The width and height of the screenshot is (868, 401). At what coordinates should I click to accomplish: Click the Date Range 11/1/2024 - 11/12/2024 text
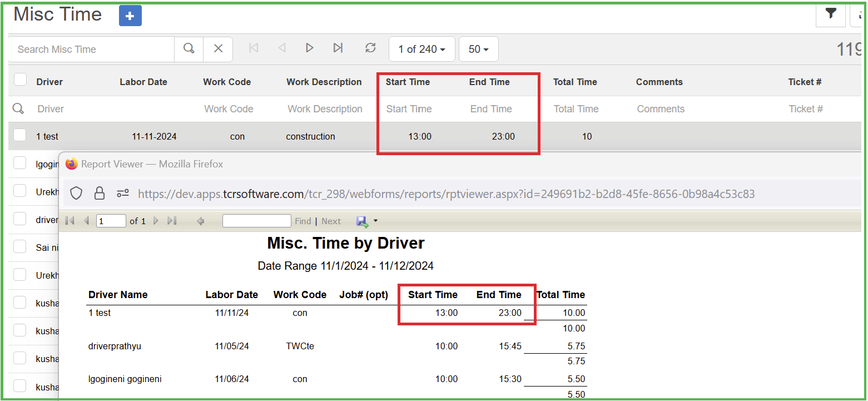tap(346, 266)
